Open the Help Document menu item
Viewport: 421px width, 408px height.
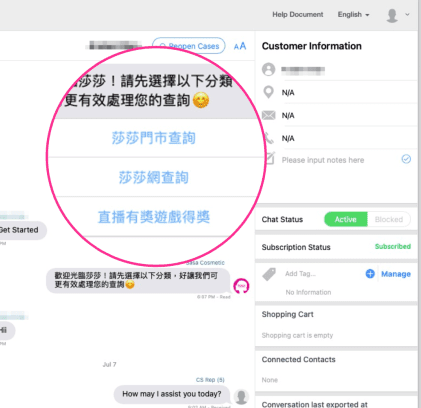coord(298,15)
